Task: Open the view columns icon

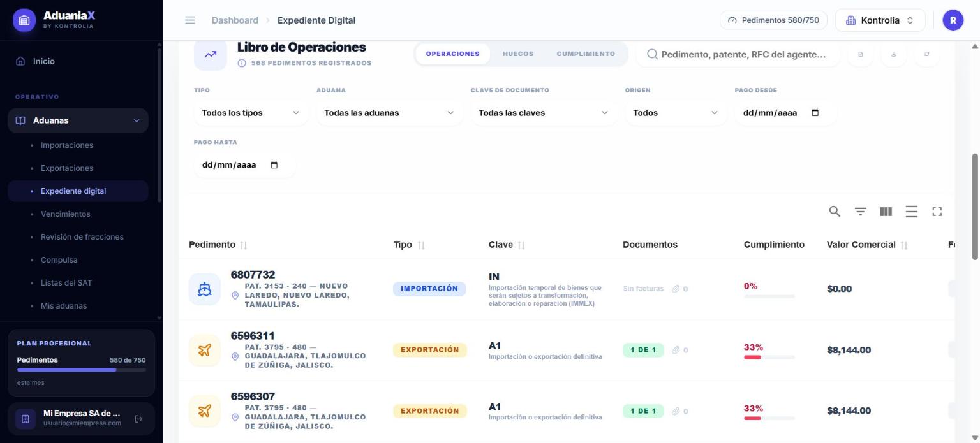Action: pyautogui.click(x=886, y=212)
